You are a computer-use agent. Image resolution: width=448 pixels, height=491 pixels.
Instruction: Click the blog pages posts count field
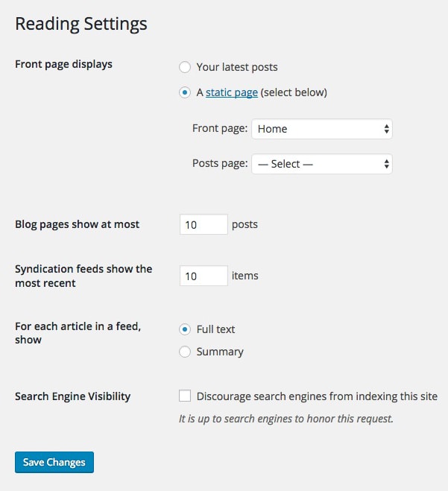pyautogui.click(x=204, y=224)
